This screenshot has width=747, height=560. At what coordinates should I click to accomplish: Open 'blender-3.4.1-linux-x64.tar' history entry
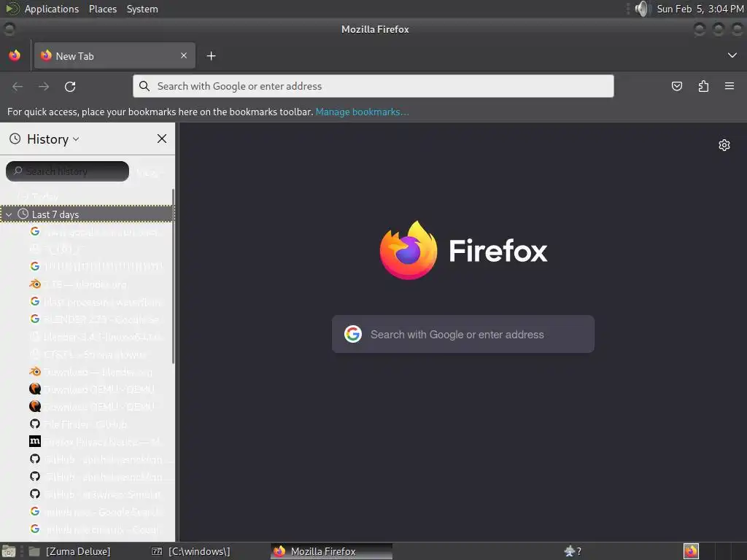point(96,337)
